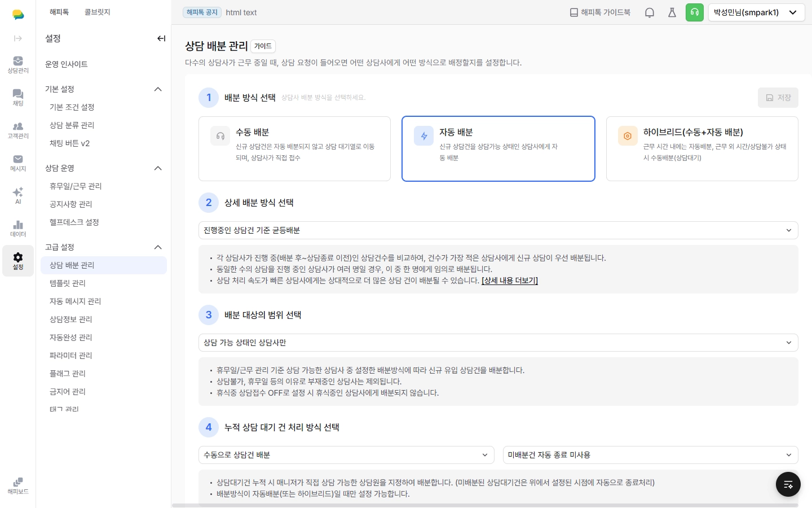
Task: Open 채팅 sidebar icon
Action: point(18,98)
